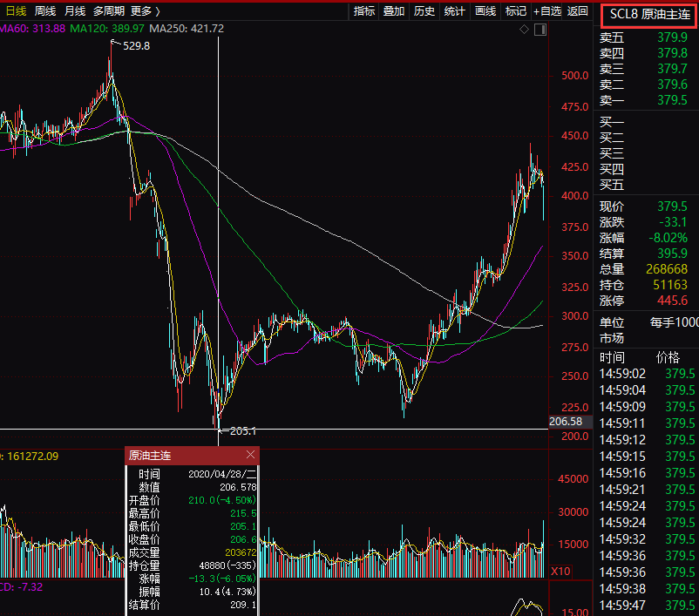Switch to the 日线 daily chart tab
699x616 pixels.
[x=16, y=10]
